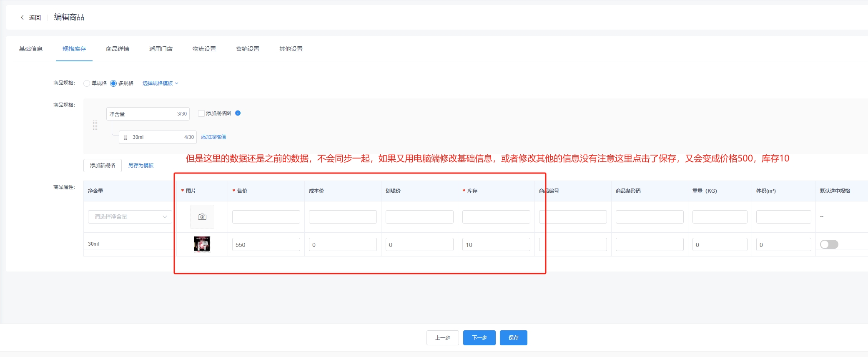868x357 pixels.
Task: Click the batch 商品条形码 input in top row
Action: 650,217
